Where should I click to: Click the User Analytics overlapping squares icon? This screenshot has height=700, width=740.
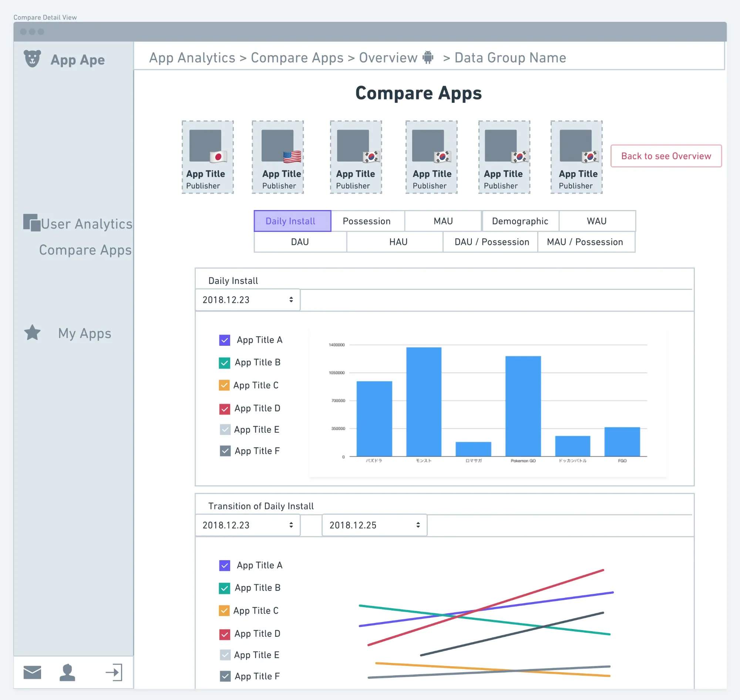coord(32,223)
